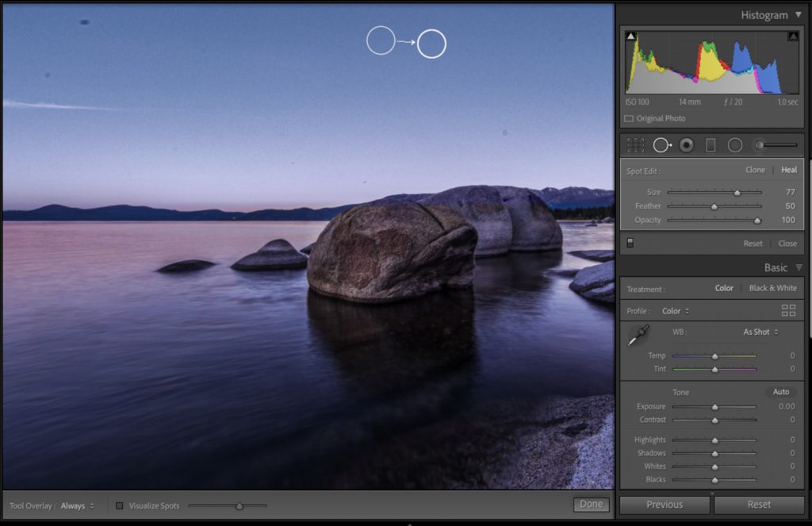
Task: Toggle the left histogram clipping indicator
Action: pyautogui.click(x=630, y=36)
